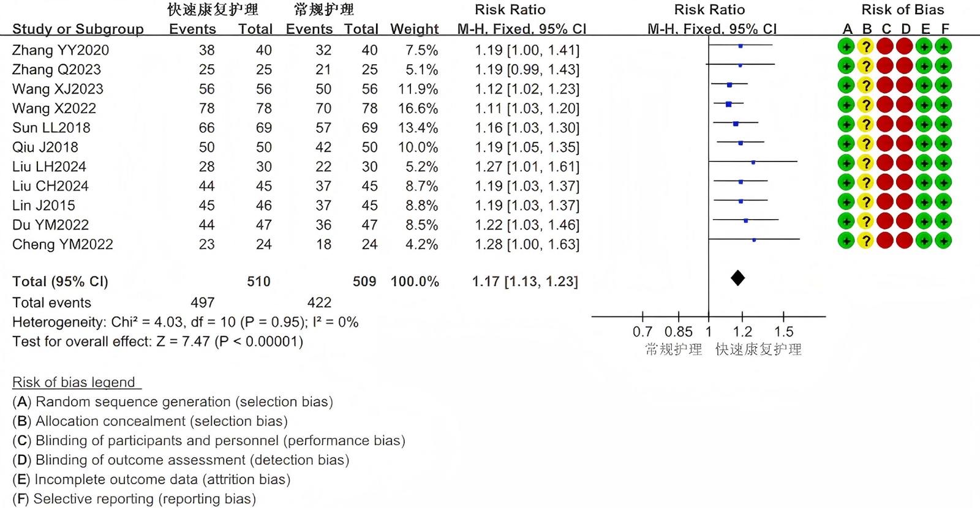Click the column E green plus for Sun LL2018

924,124
